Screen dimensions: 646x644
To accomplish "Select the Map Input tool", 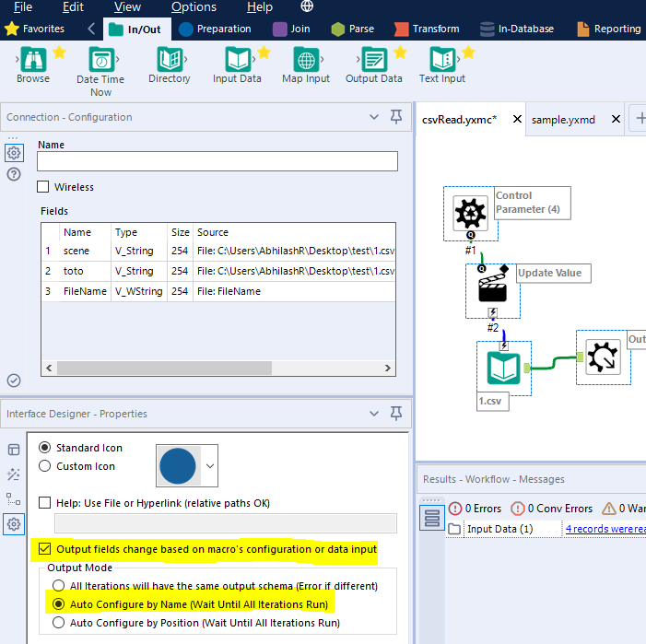I will [305, 60].
